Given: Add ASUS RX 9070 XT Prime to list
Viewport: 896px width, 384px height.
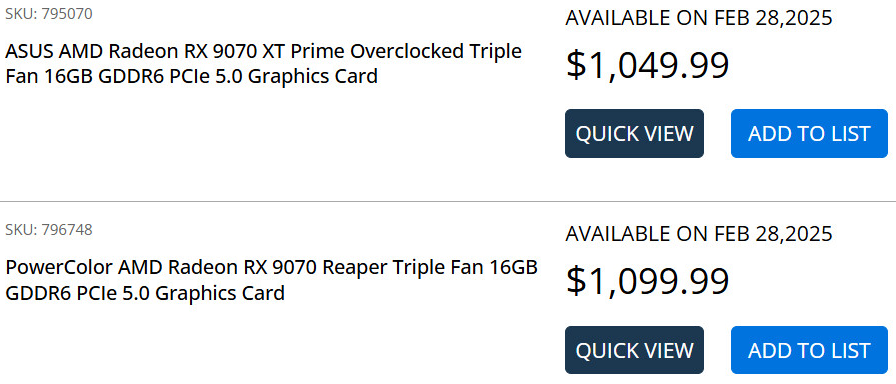Looking at the screenshot, I should point(809,133).
